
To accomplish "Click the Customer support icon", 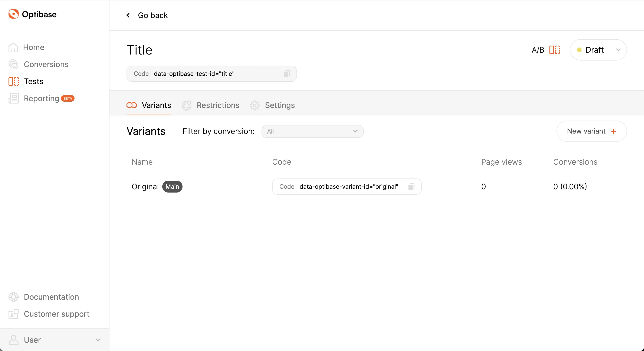I will click(x=13, y=314).
